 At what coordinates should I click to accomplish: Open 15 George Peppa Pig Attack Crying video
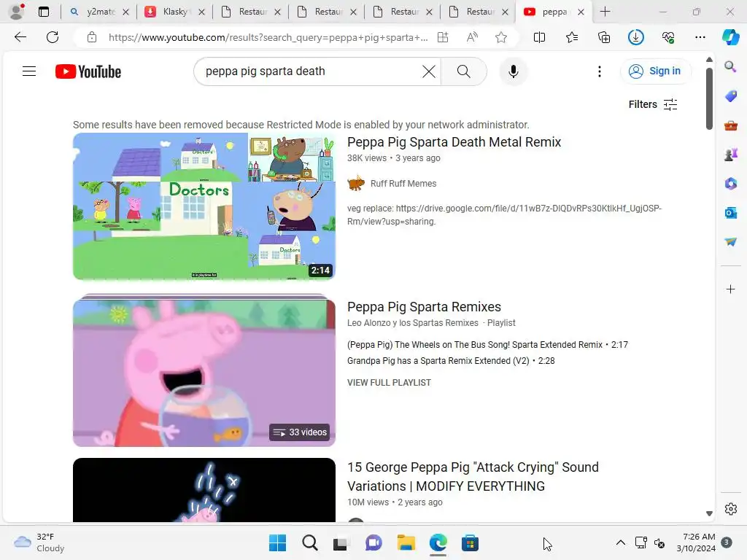click(473, 477)
